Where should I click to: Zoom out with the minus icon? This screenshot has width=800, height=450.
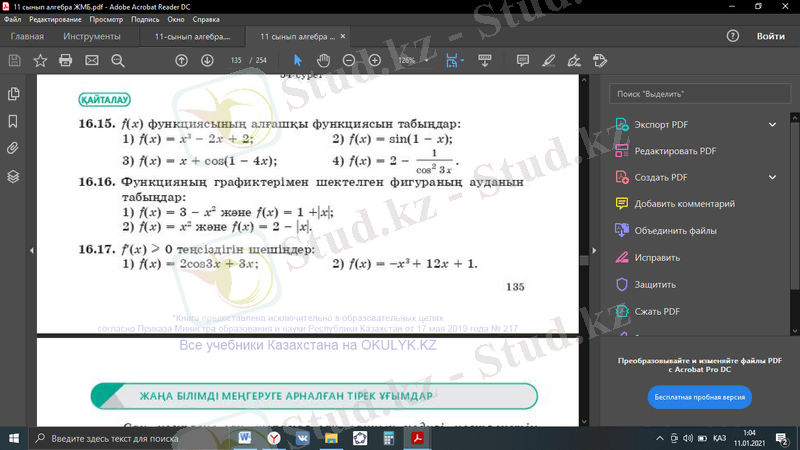(x=348, y=60)
